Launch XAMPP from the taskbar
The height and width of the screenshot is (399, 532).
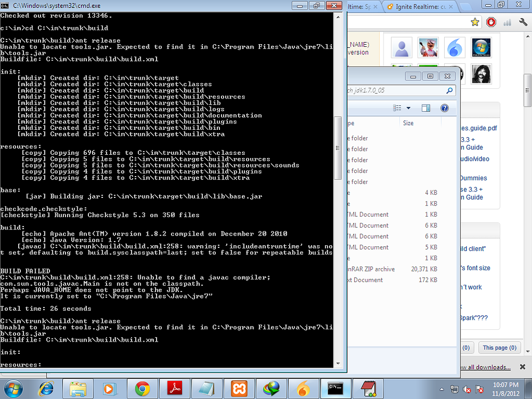(239, 388)
